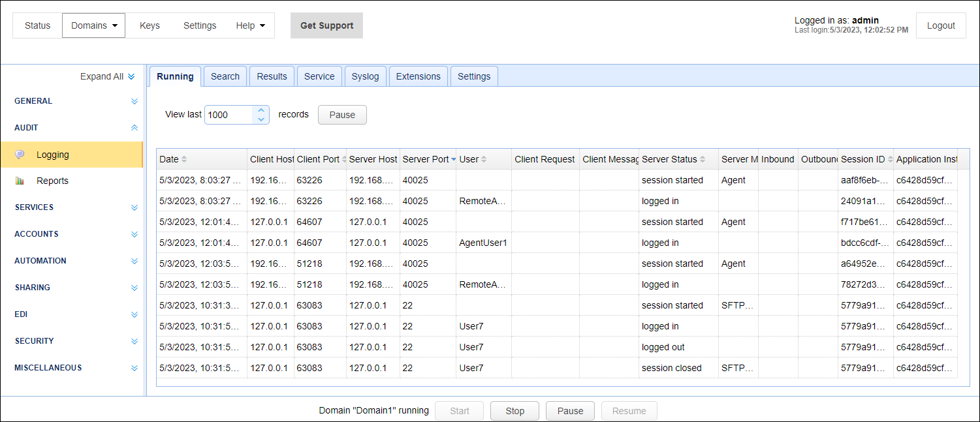The image size is (980, 422).
Task: Decrease the View last records value
Action: click(x=261, y=119)
